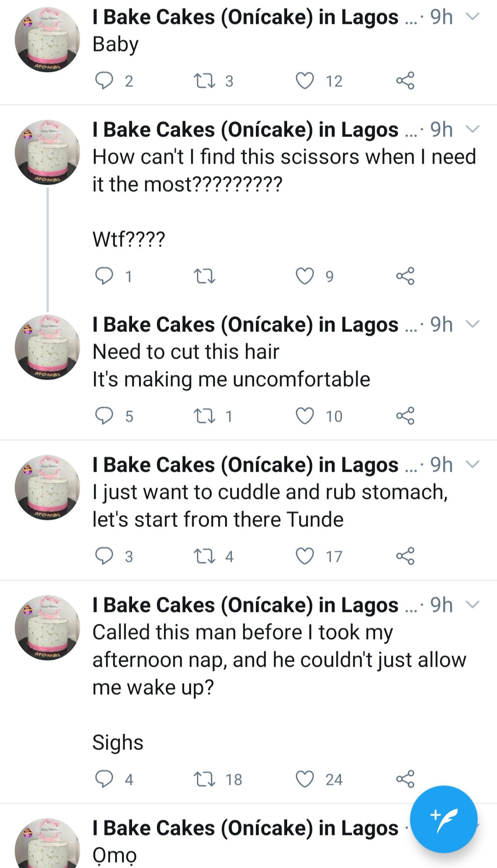The image size is (497, 868).
Task: Retweet the cuddle and rub stomach tweet
Action: (x=204, y=556)
